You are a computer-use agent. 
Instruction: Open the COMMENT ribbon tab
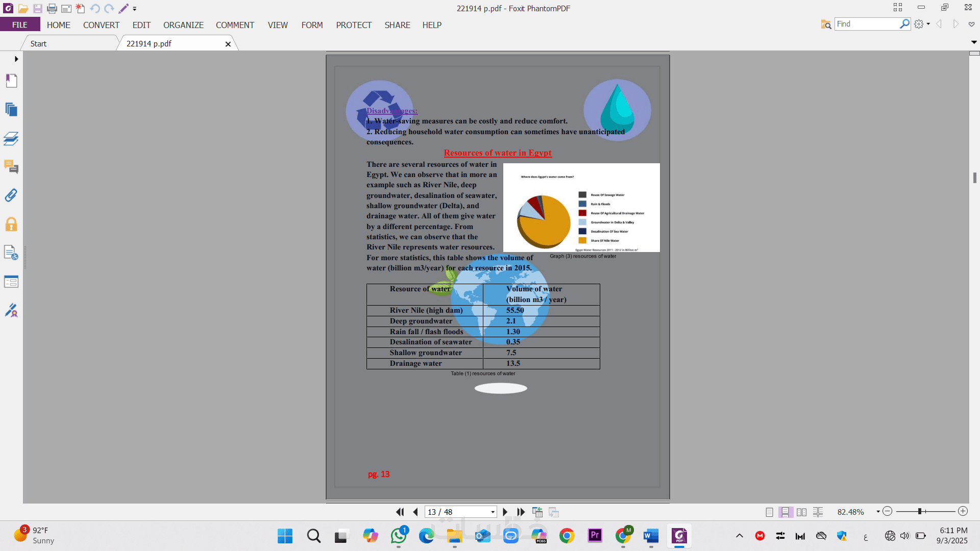click(x=235, y=25)
